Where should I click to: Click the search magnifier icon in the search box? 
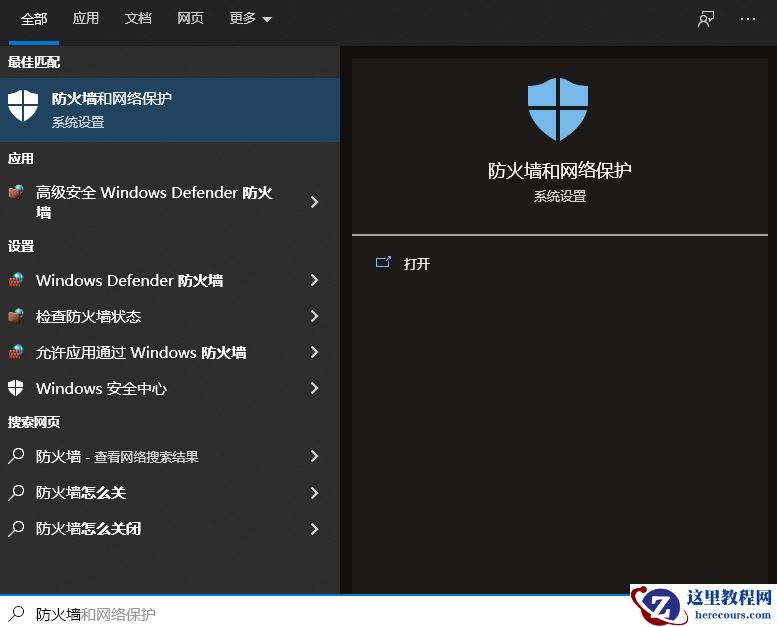click(16, 614)
